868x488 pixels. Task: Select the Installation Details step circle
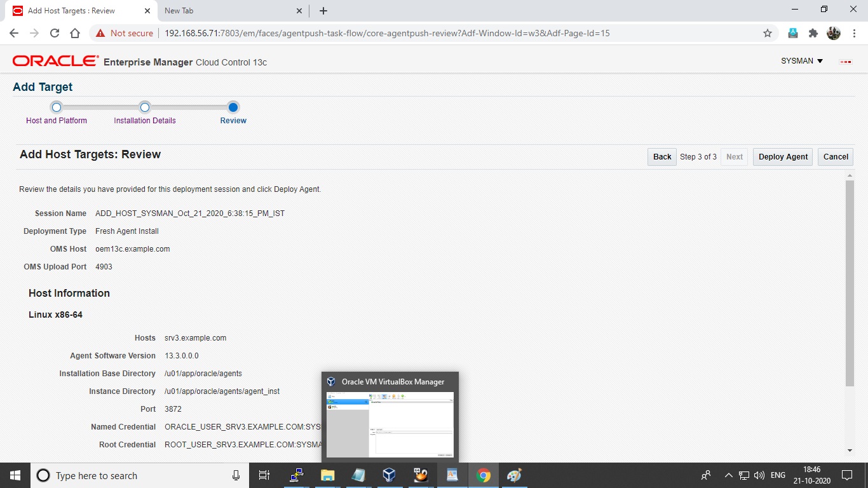(144, 107)
